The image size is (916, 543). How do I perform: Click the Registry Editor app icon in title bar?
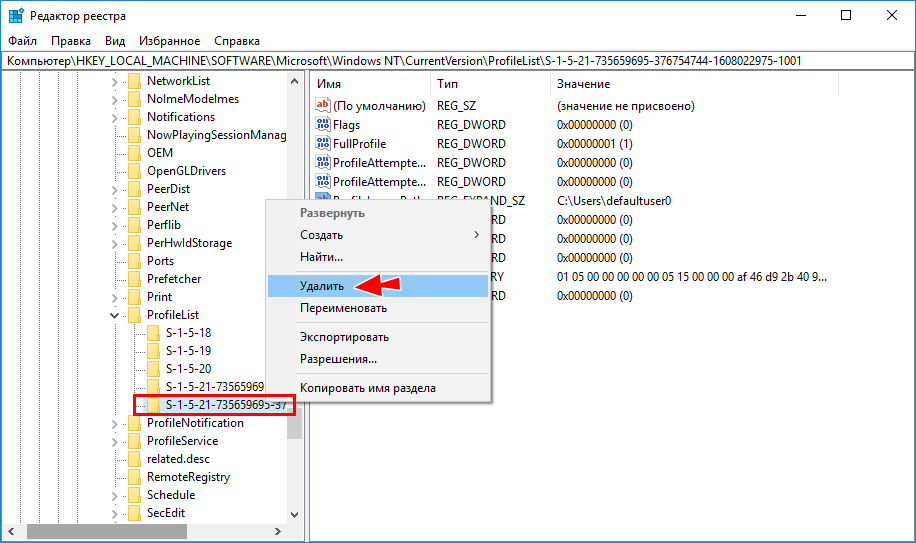pyautogui.click(x=17, y=16)
